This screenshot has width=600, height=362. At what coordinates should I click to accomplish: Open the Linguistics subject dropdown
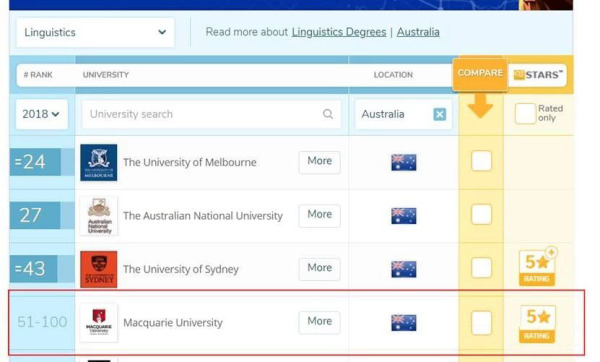point(95,33)
